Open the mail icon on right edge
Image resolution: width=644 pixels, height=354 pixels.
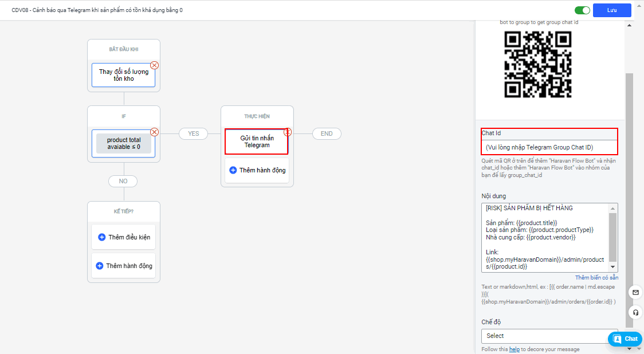pos(635,292)
